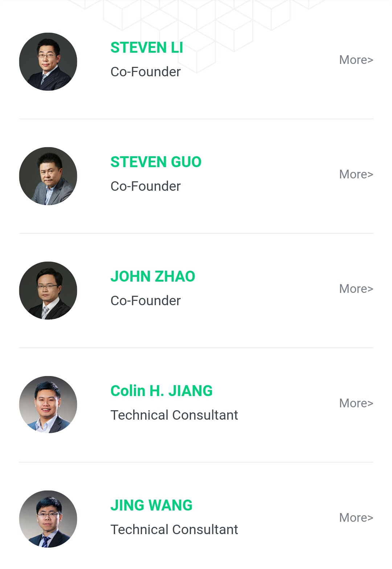Click Technical Consultant under Colin H. Jiang

[174, 415]
